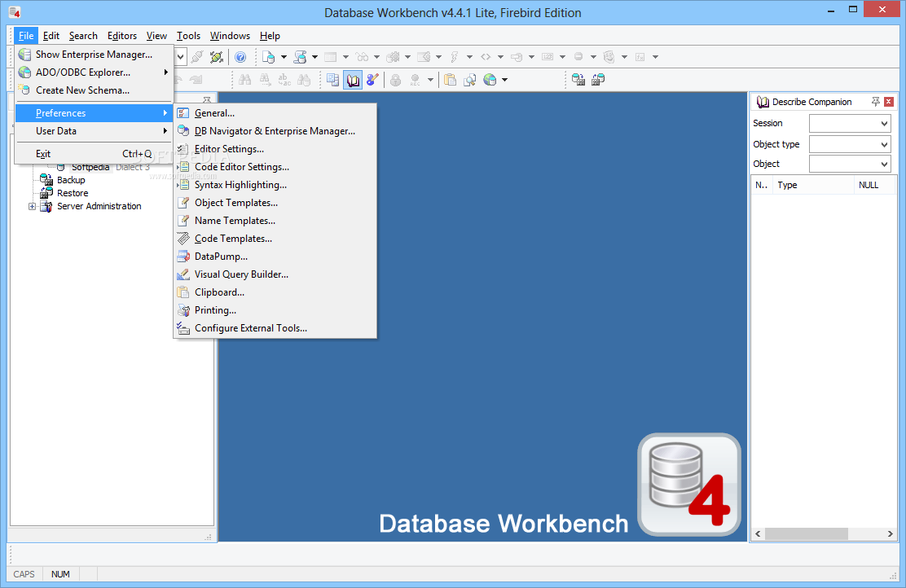Click Describe Companion horizontal scrollbar right arrow
The width and height of the screenshot is (906, 588).
click(x=890, y=534)
